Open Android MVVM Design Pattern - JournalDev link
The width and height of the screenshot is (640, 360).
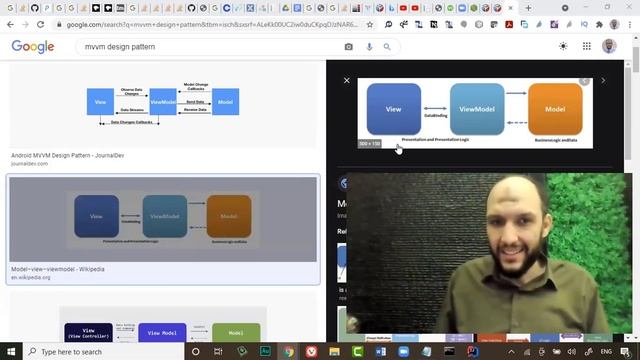pos(68,156)
